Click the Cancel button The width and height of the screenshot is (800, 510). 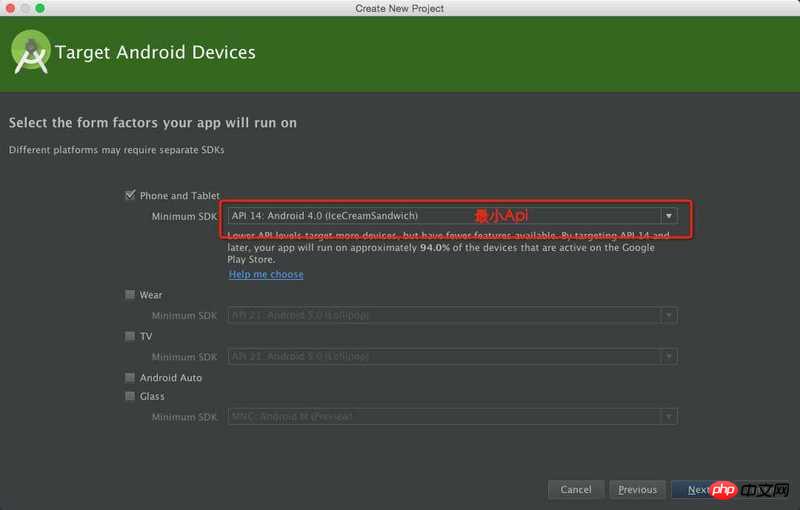click(x=576, y=490)
